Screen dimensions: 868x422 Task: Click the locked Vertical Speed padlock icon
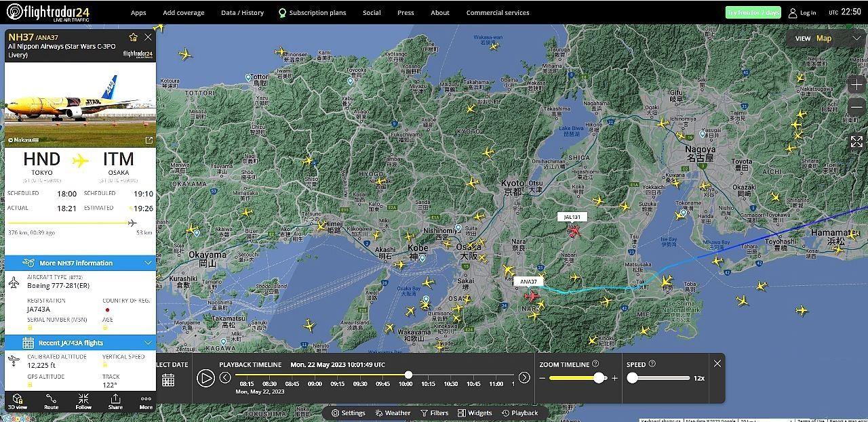105,364
